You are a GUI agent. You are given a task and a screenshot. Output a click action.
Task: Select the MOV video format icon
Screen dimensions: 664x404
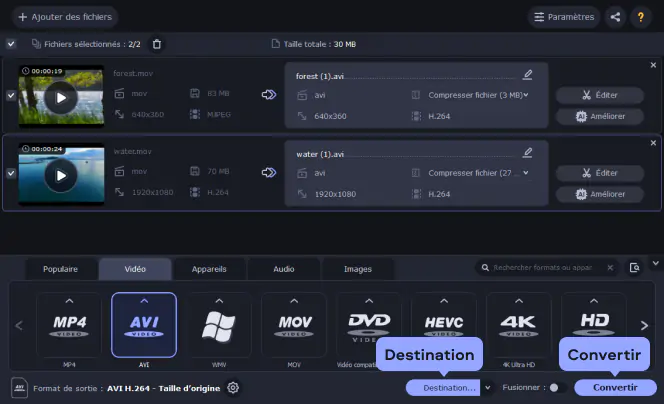294,325
